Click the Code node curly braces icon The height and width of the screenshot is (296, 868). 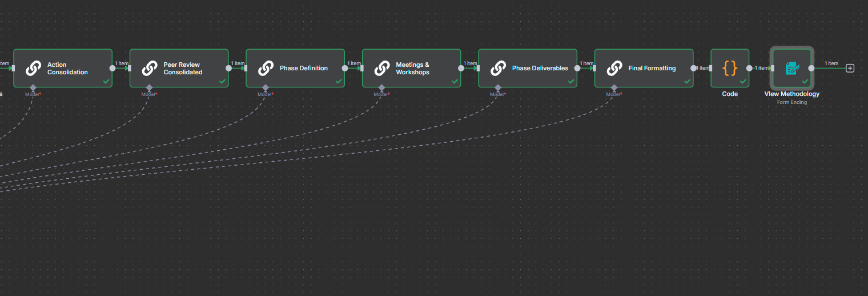[730, 68]
